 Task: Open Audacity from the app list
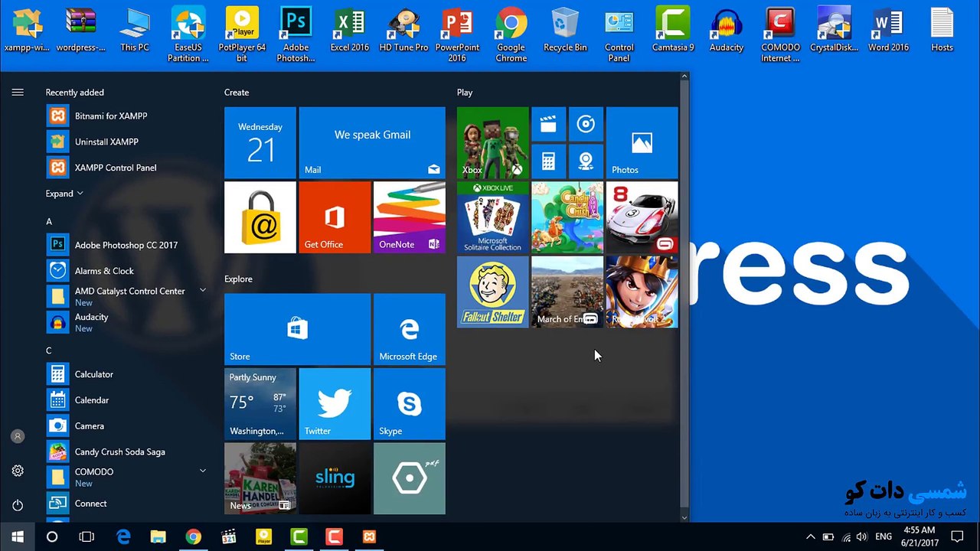point(127,322)
